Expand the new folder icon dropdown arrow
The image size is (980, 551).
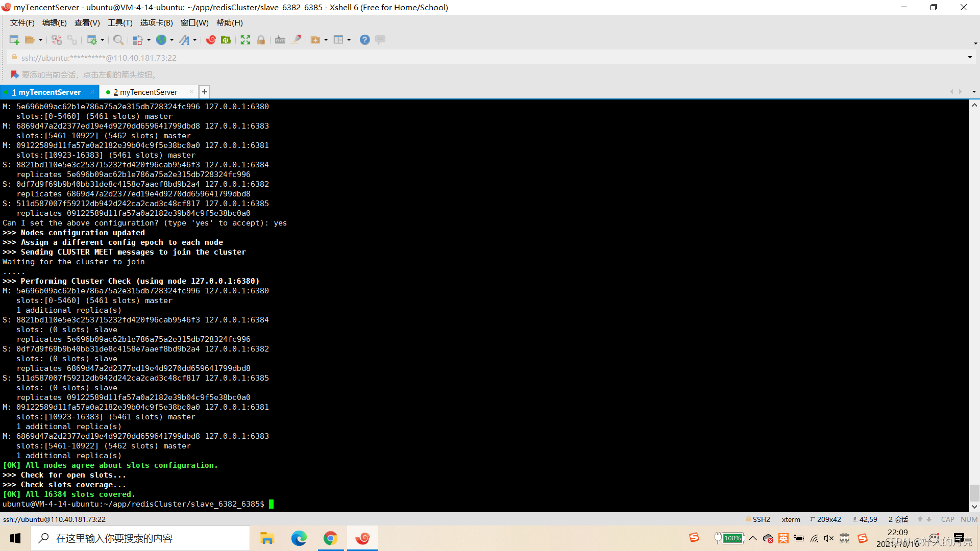[326, 40]
